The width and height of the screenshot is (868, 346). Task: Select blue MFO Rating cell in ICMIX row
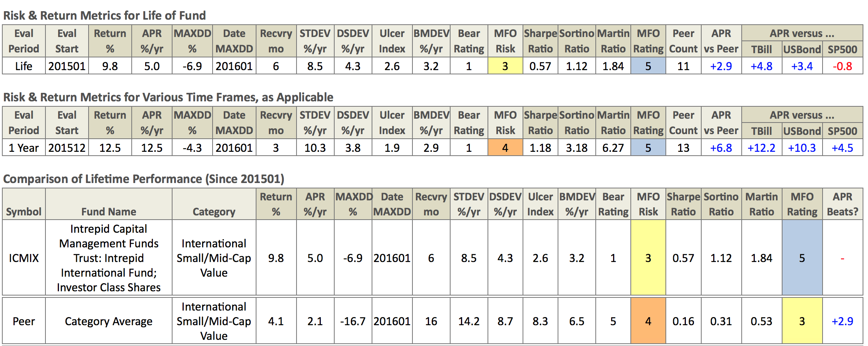[802, 258]
